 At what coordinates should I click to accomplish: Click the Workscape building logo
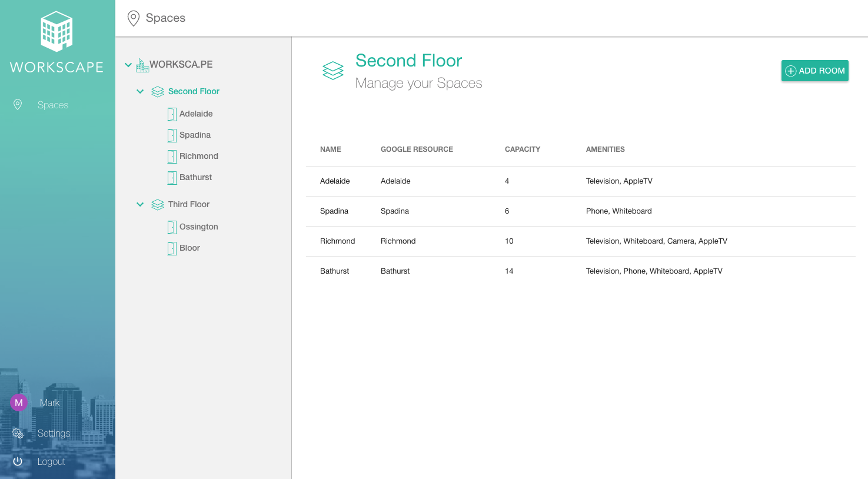pyautogui.click(x=56, y=31)
